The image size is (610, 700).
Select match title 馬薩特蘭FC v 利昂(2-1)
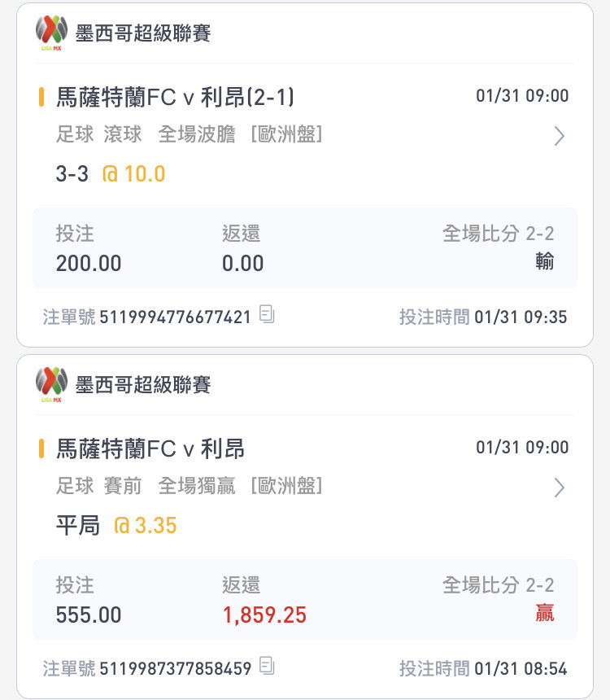(175, 97)
